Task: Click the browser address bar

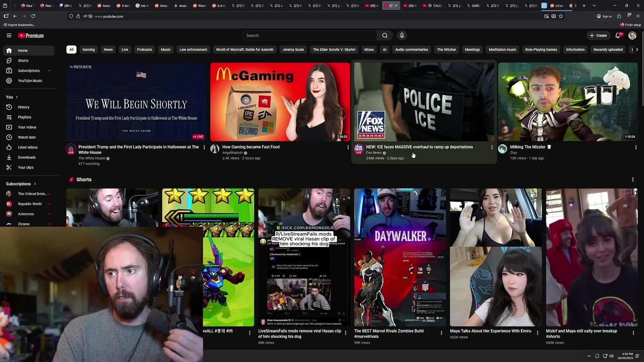Action: (x=317, y=16)
